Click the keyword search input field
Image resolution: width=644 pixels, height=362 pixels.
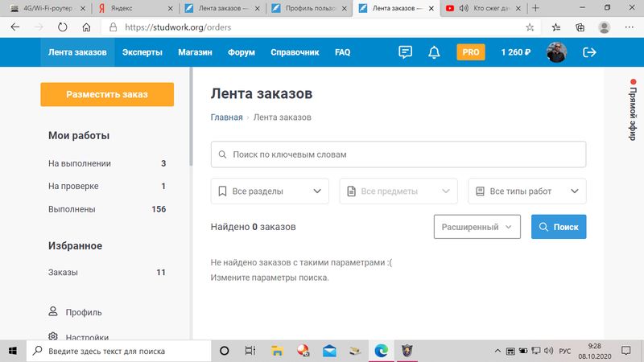coord(398,154)
